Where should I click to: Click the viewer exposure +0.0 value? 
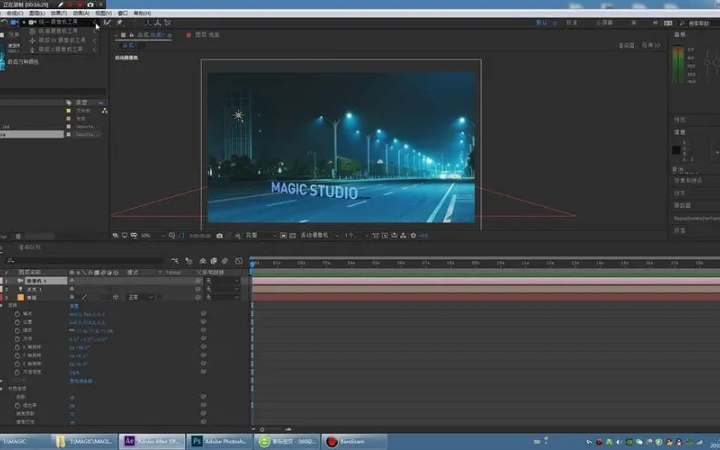pos(423,236)
